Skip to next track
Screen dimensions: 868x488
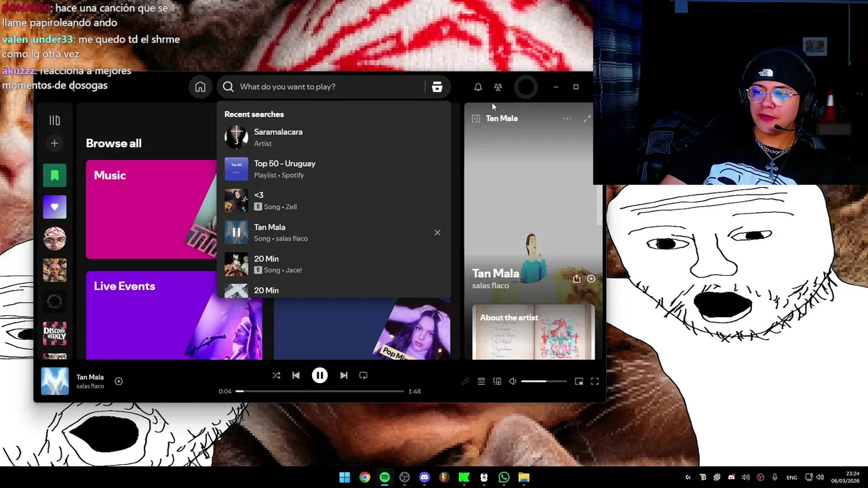pyautogui.click(x=344, y=375)
